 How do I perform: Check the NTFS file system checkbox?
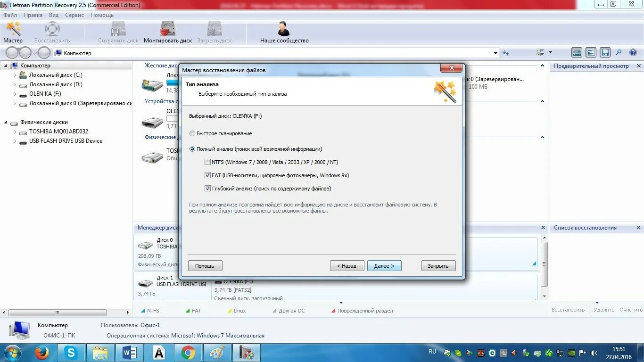click(x=208, y=162)
